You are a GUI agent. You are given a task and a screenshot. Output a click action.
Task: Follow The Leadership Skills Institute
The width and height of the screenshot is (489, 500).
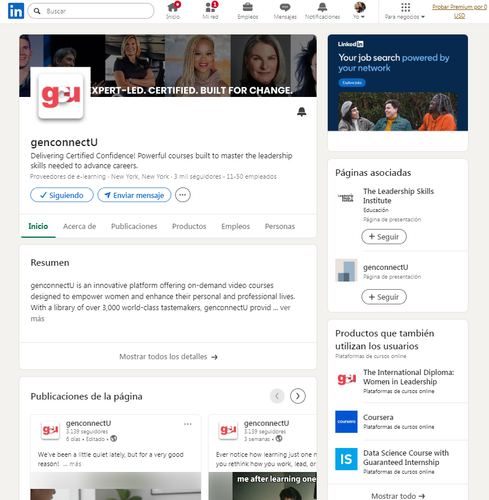[x=384, y=237]
